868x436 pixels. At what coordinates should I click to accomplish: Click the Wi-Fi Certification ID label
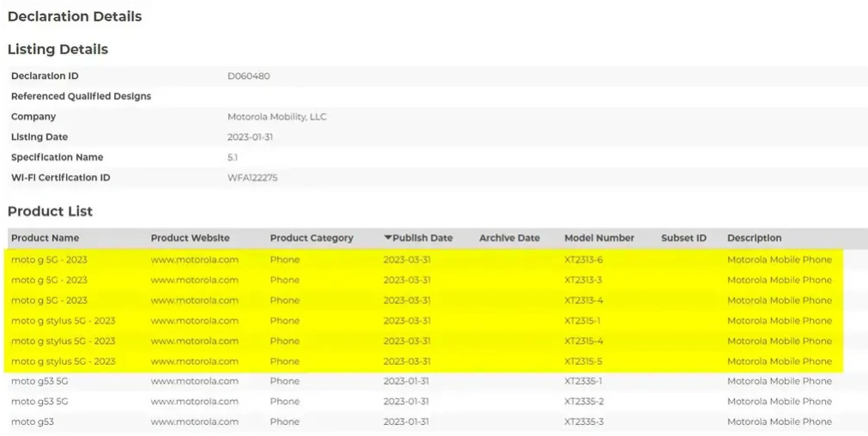click(x=60, y=178)
